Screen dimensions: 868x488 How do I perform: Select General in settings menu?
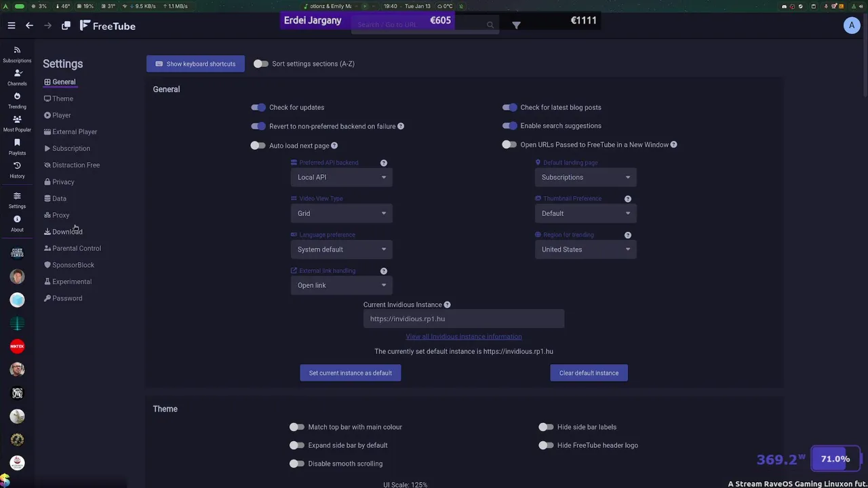[60, 82]
